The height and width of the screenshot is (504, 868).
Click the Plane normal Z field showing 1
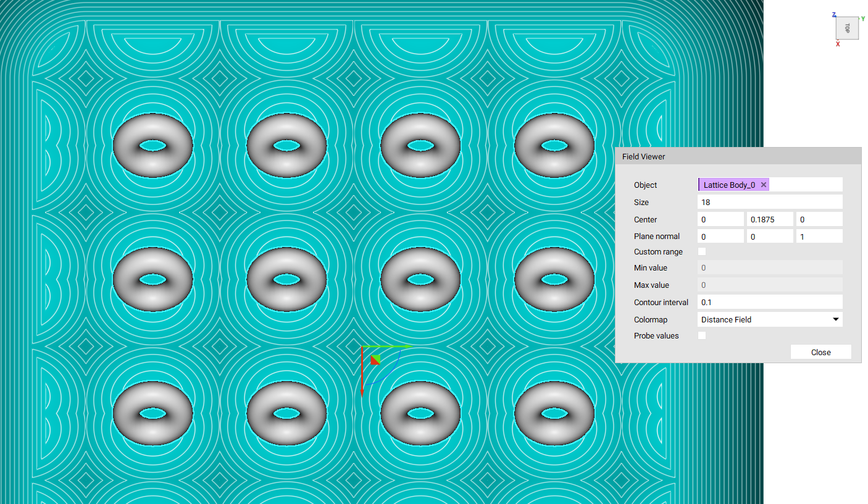coord(819,236)
